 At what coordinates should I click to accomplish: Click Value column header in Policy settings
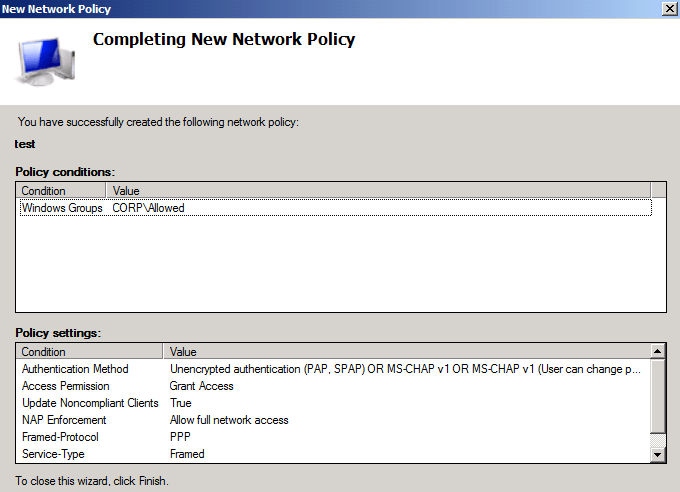[x=405, y=352]
